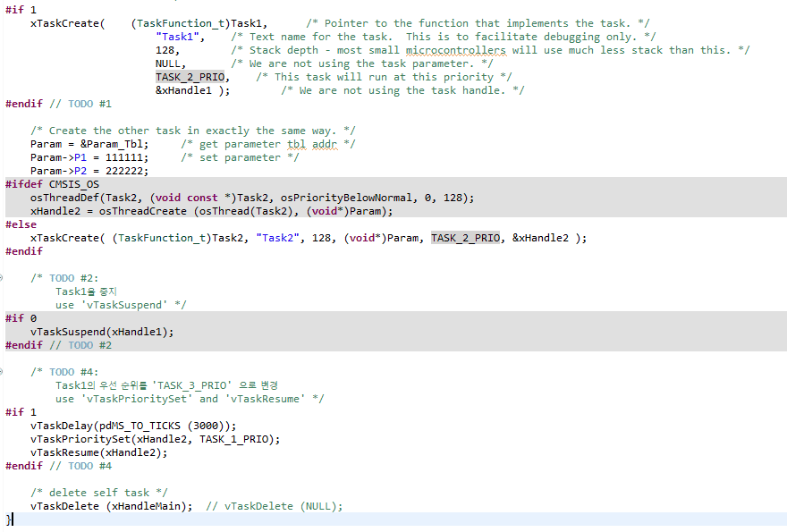Click the '#if 1' above vTaskDelay
Viewport: 787px width, 532px height.
(21, 412)
